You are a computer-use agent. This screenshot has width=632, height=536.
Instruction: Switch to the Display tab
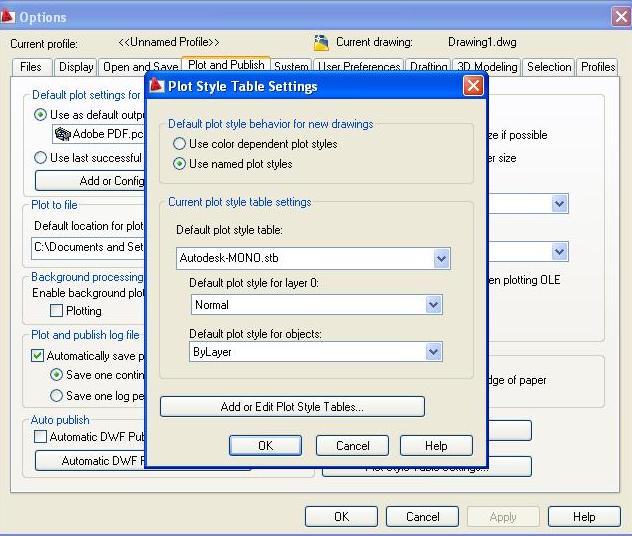coord(76,67)
